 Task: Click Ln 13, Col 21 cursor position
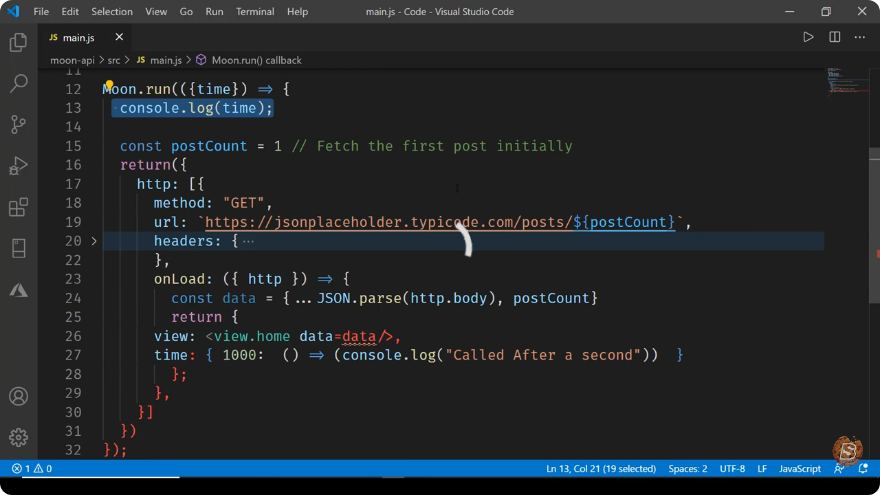601,469
